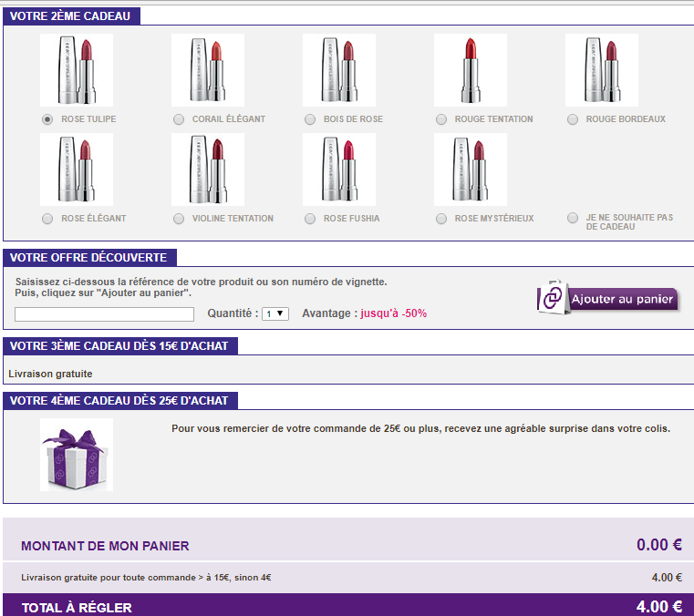The height and width of the screenshot is (616, 694).
Task: Click the product reference input field
Action: 105,314
